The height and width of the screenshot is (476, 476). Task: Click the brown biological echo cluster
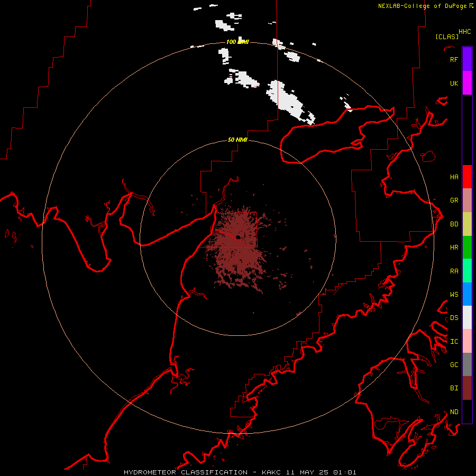tap(239, 249)
